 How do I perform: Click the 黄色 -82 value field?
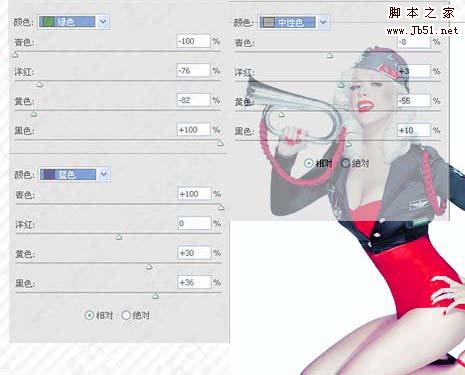pos(194,100)
